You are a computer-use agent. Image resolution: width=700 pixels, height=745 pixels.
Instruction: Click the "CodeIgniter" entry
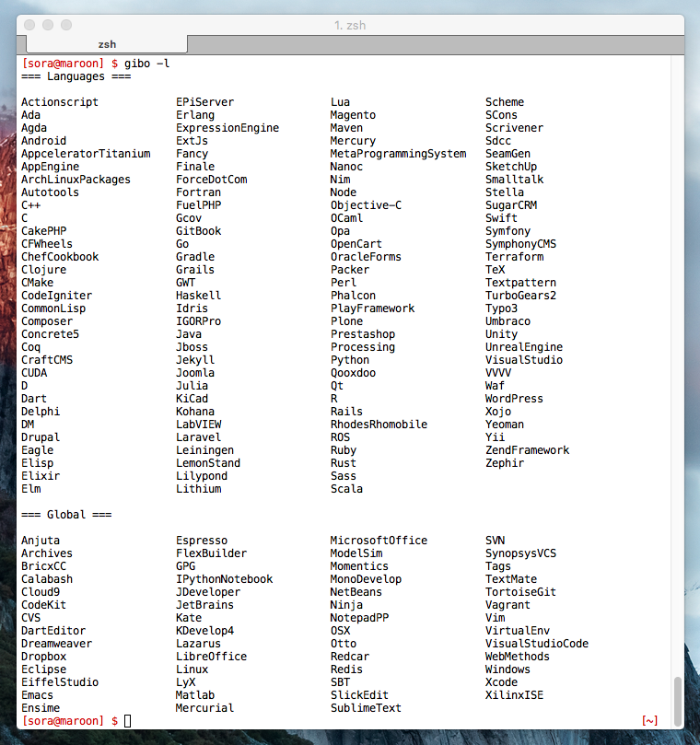point(56,296)
